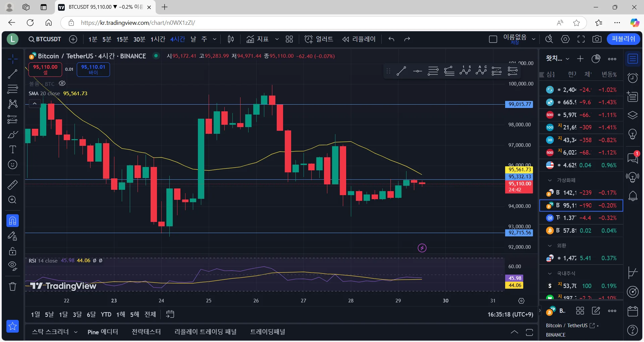Screen dimensions: 644x342
Task: Click the 95,110.00 sell button
Action: coord(45,69)
